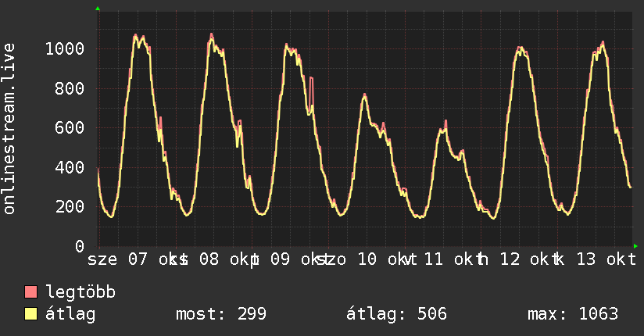Click the green arrow ending the x-axis
The image size is (644, 336).
(x=635, y=246)
